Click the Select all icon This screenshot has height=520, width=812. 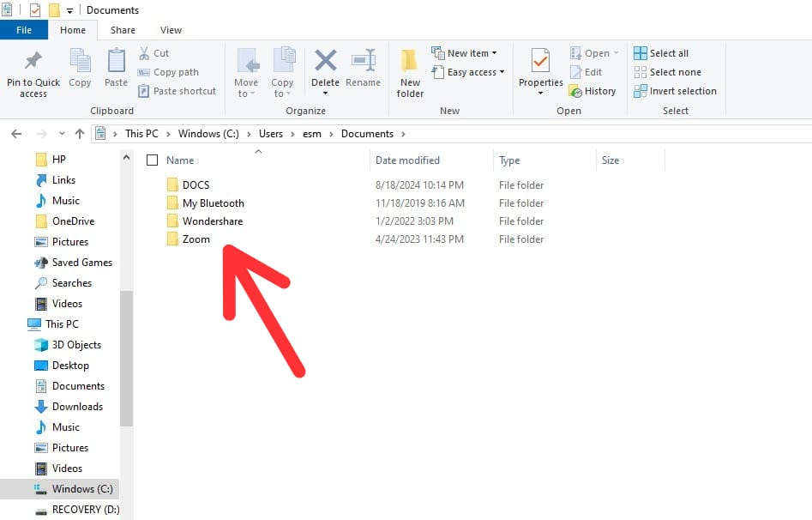click(x=640, y=53)
